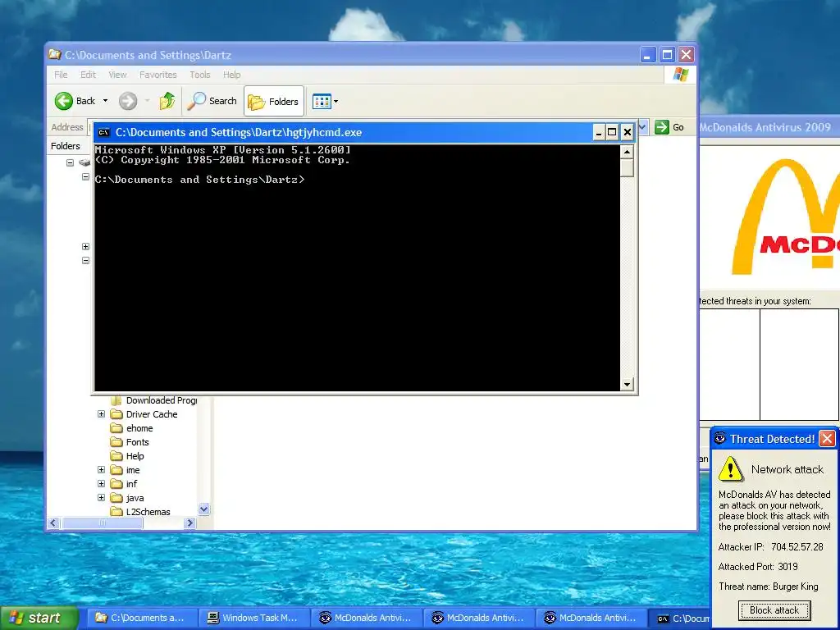The height and width of the screenshot is (630, 840).
Task: Switch to second McDonalds Antivirus taskbar button
Action: pyautogui.click(x=479, y=618)
